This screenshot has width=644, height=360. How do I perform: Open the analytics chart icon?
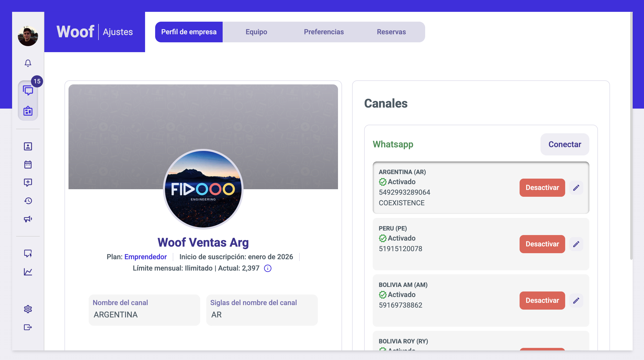click(x=28, y=272)
